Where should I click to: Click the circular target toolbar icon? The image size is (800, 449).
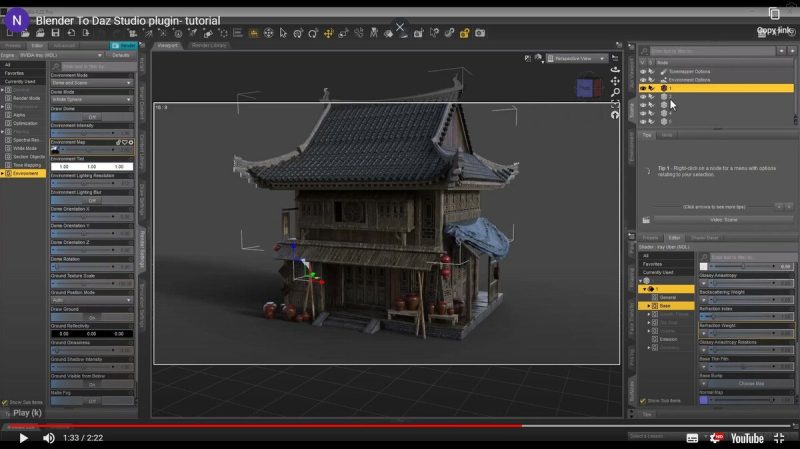[268, 33]
